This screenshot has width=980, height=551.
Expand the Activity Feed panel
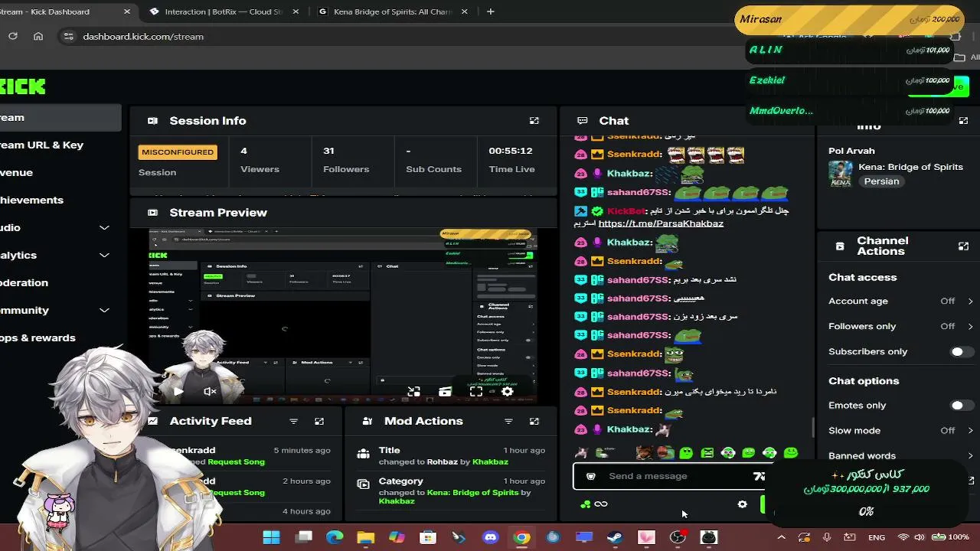tap(319, 421)
